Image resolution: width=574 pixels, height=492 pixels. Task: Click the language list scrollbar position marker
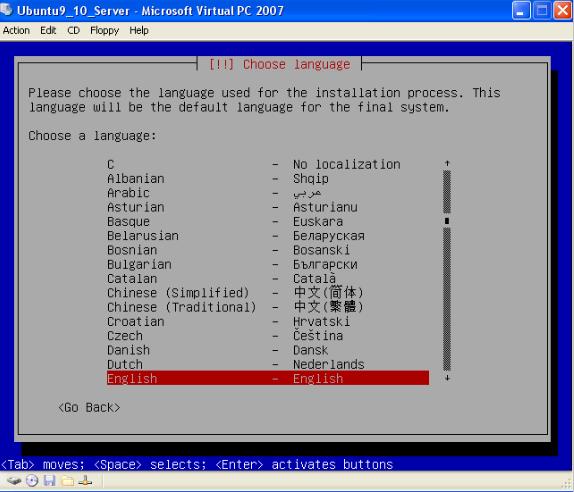coord(447,221)
